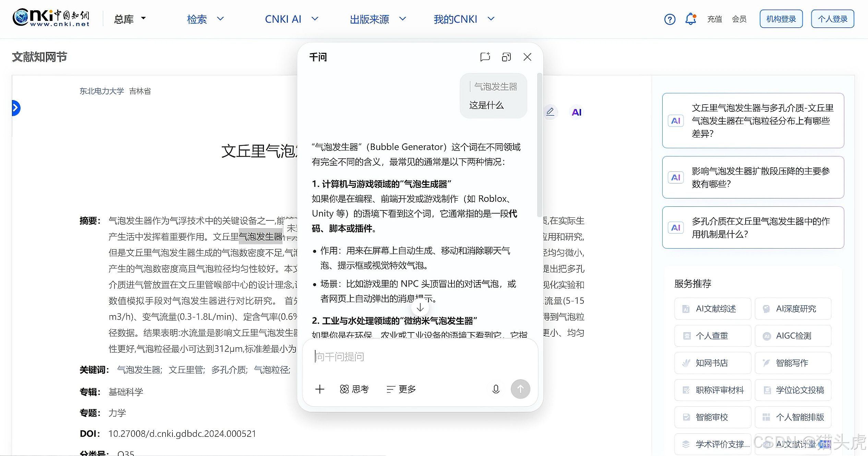Click 会员 in the top bar
The image size is (868, 456).
[739, 19]
